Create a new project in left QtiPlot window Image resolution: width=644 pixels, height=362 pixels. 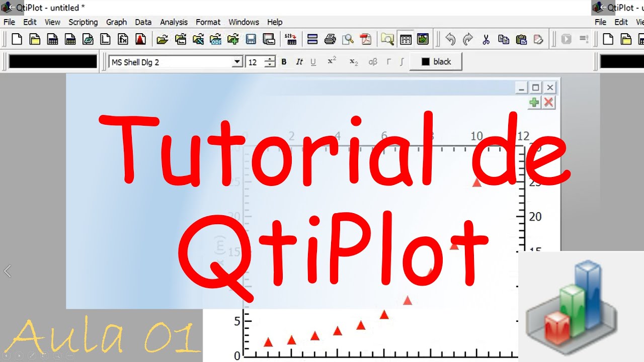pyautogui.click(x=17, y=39)
